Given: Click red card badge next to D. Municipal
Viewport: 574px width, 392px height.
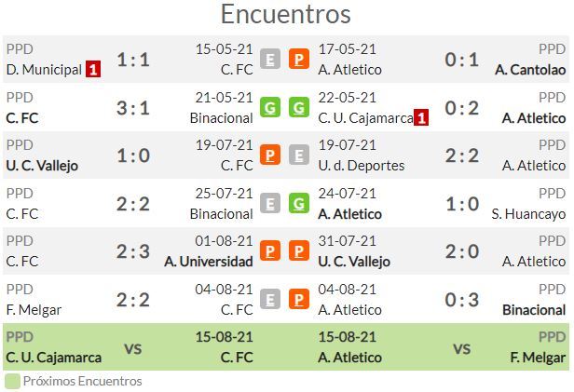Looking at the screenshot, I should click(x=93, y=69).
